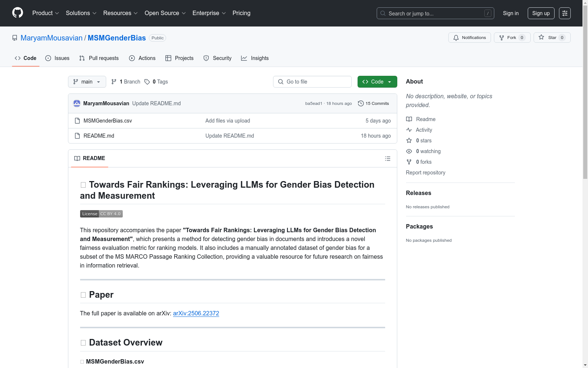
Task: Click the MaryamMousavian avatar in commit row
Action: click(x=77, y=103)
